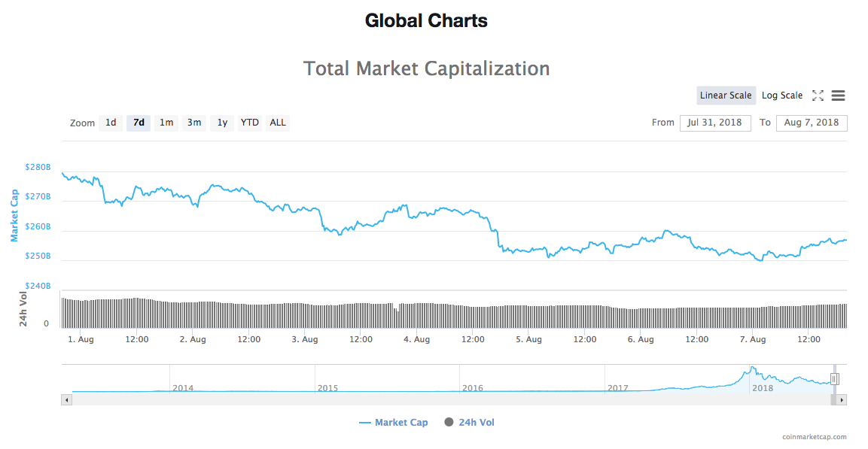Switch zoom to 3m range
This screenshot has height=449, width=868.
pos(193,123)
